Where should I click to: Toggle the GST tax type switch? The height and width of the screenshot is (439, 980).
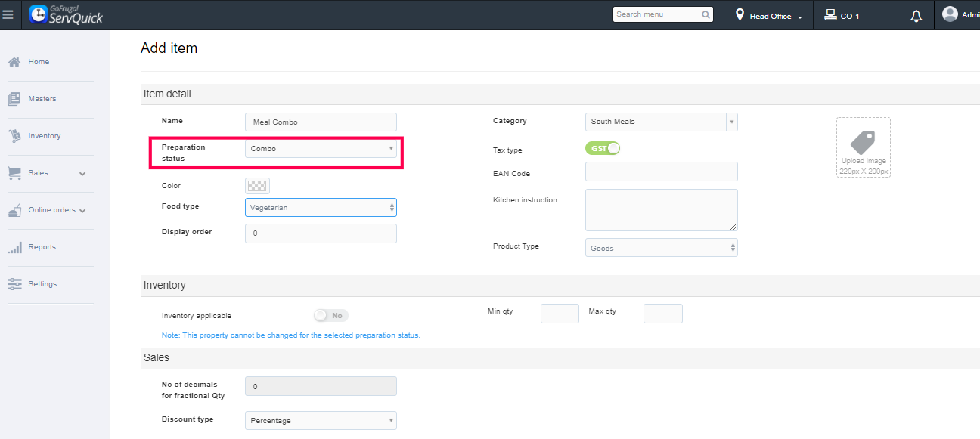603,148
